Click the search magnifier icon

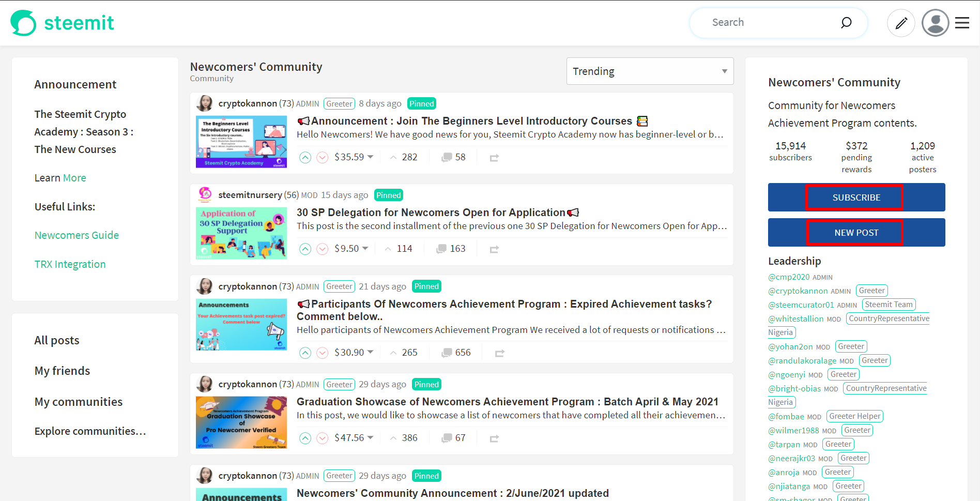846,22
